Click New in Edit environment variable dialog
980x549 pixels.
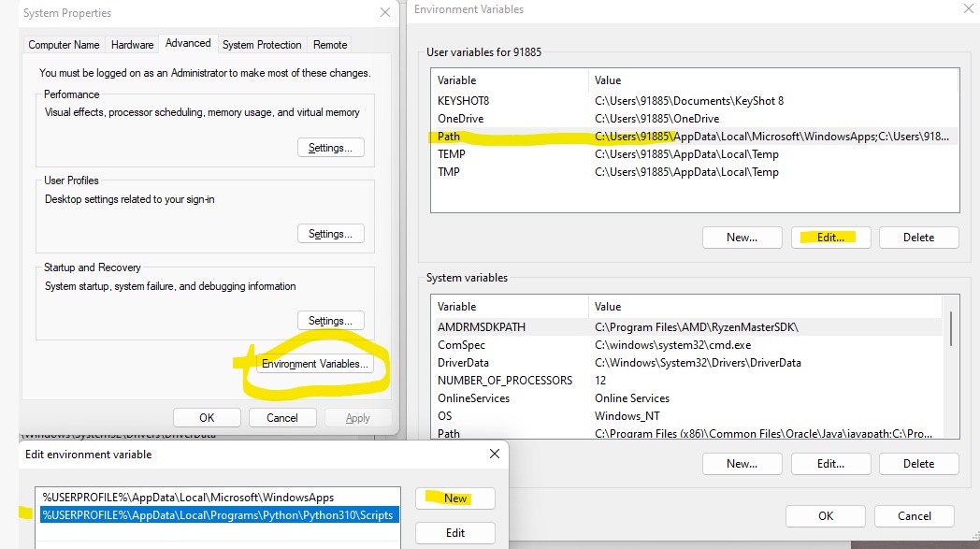point(455,498)
